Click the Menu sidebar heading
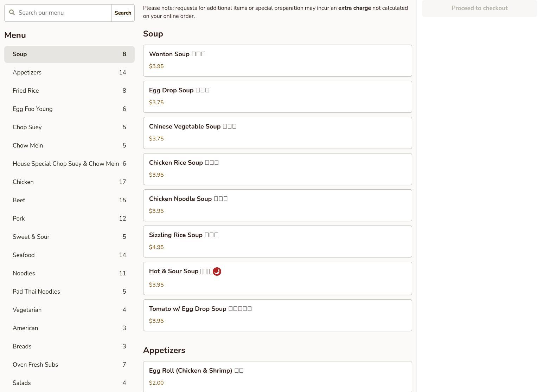The image size is (543, 392). pyautogui.click(x=15, y=35)
